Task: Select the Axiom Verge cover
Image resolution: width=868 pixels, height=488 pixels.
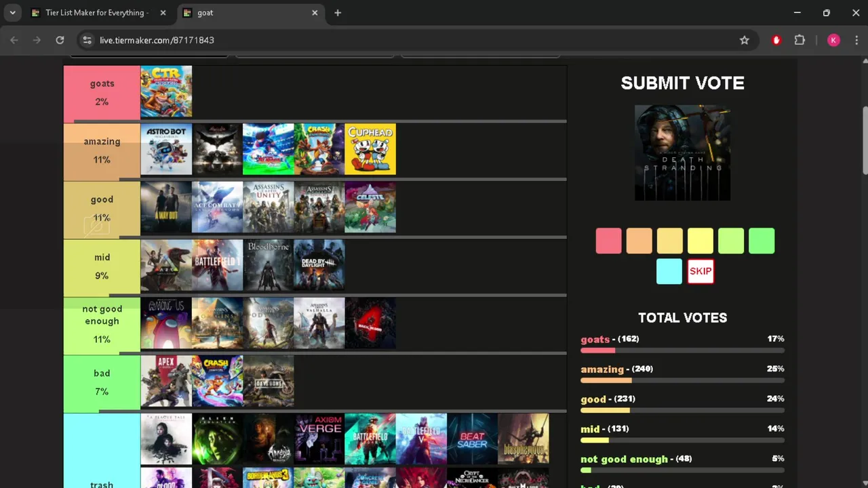Action: click(319, 439)
